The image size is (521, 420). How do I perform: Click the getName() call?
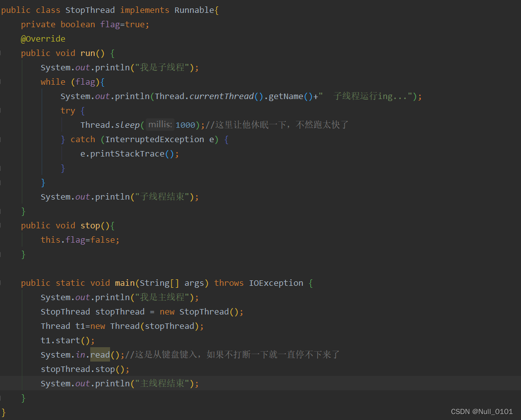coord(290,96)
